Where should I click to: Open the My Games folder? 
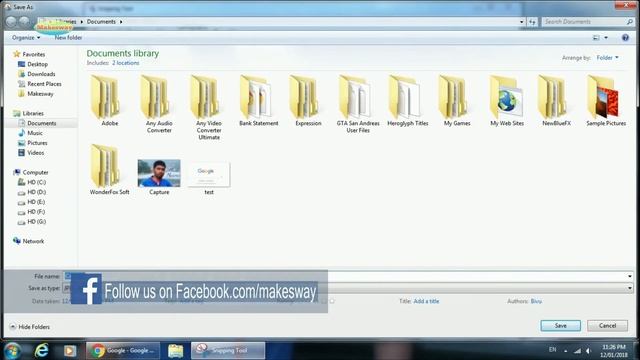[457, 100]
